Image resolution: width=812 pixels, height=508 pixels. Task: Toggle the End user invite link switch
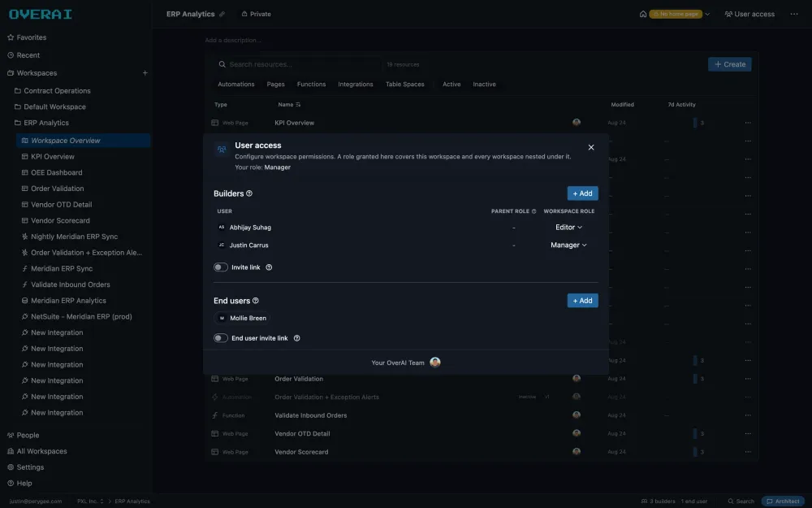221,338
